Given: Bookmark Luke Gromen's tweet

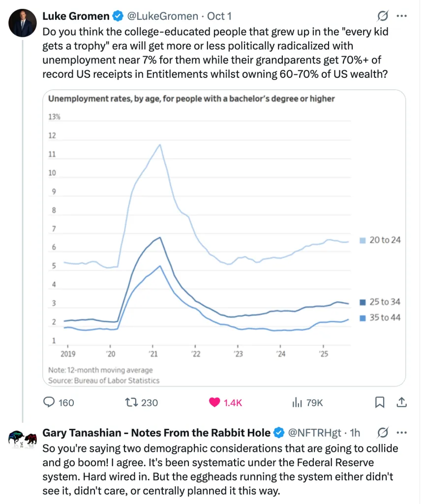Looking at the screenshot, I should coord(380,403).
